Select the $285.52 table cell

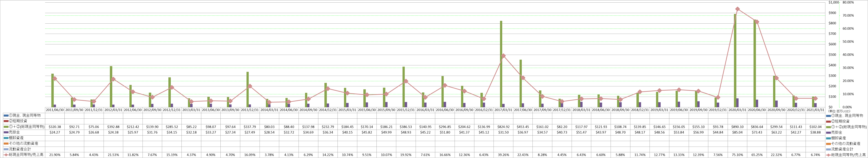point(172,127)
